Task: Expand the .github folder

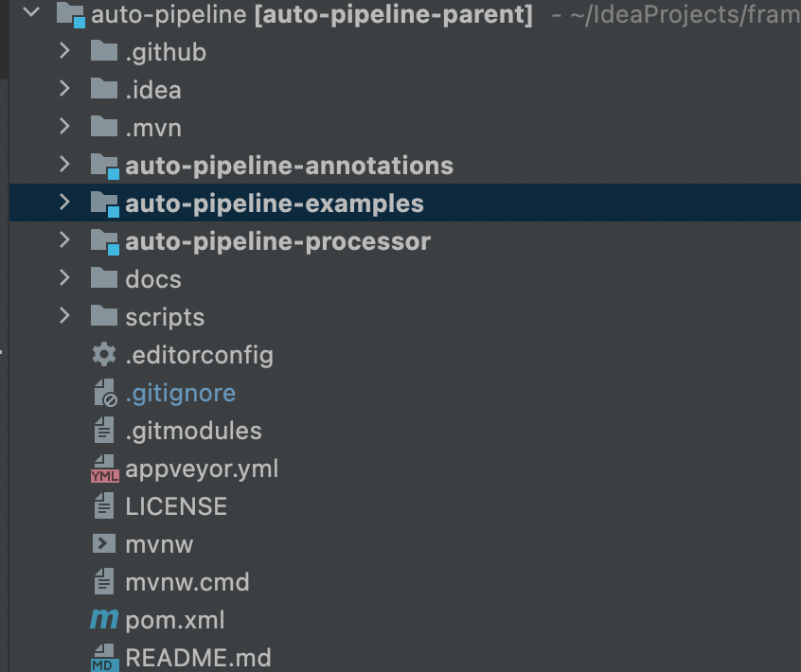Action: click(64, 51)
